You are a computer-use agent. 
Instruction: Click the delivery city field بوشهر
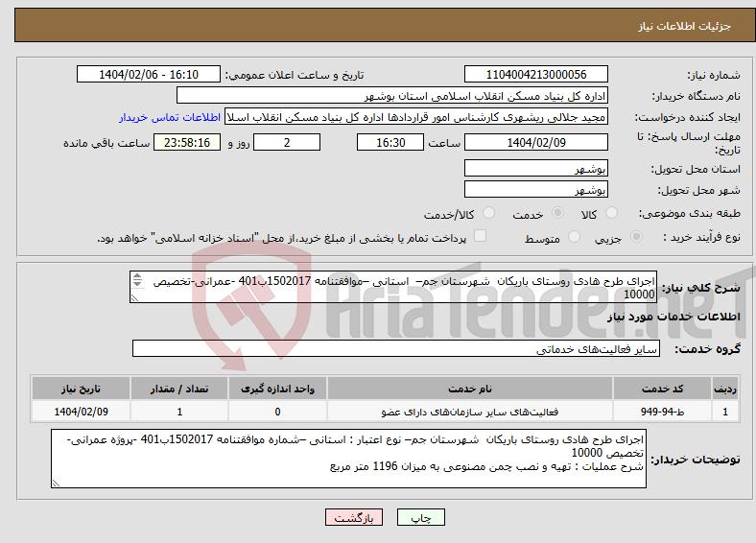535,189
